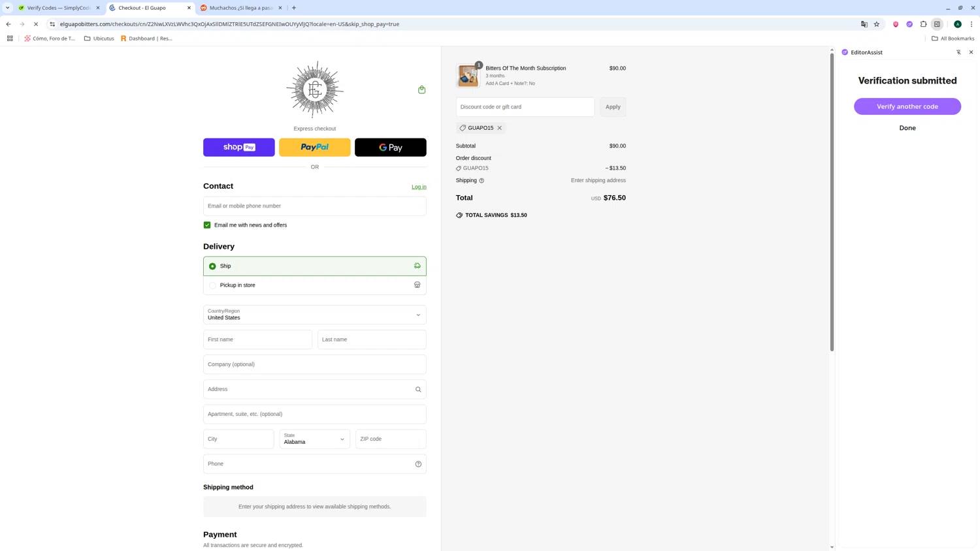
Task: Click the Address field search icon
Action: click(418, 389)
